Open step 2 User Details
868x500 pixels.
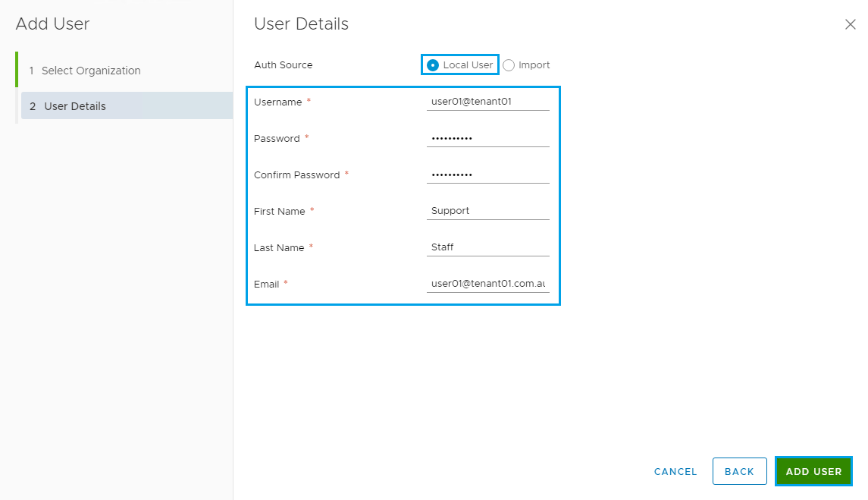point(75,106)
